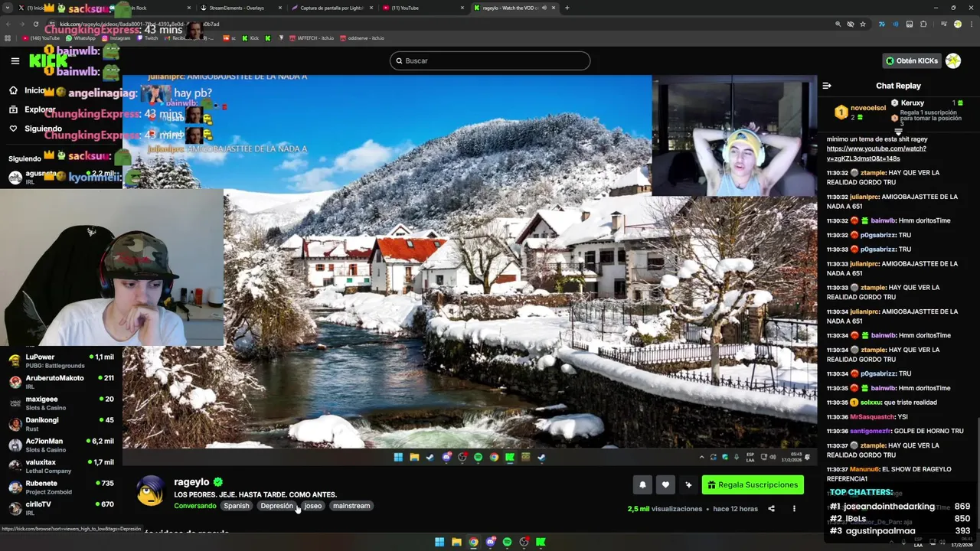Open Spotify on bottom taskbar
The height and width of the screenshot is (551, 980).
[507, 542]
